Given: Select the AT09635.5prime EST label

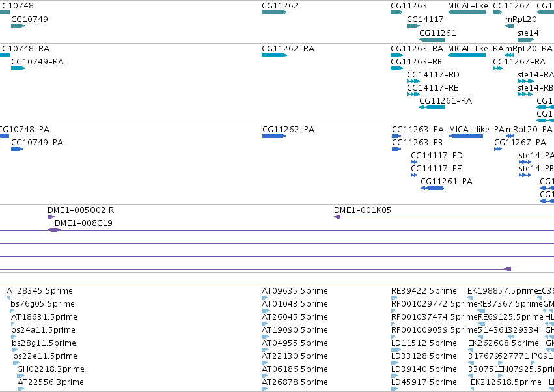Looking at the screenshot, I should coord(295,291).
